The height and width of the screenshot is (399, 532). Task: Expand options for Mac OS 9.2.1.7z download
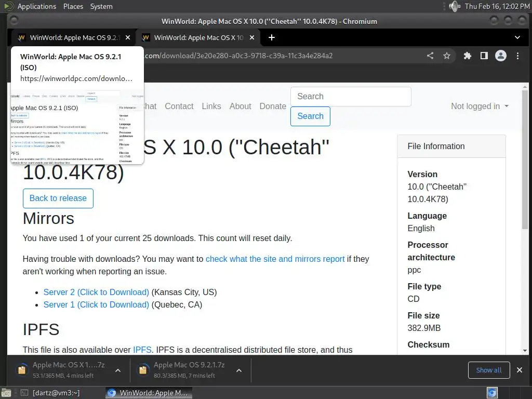[239, 370]
